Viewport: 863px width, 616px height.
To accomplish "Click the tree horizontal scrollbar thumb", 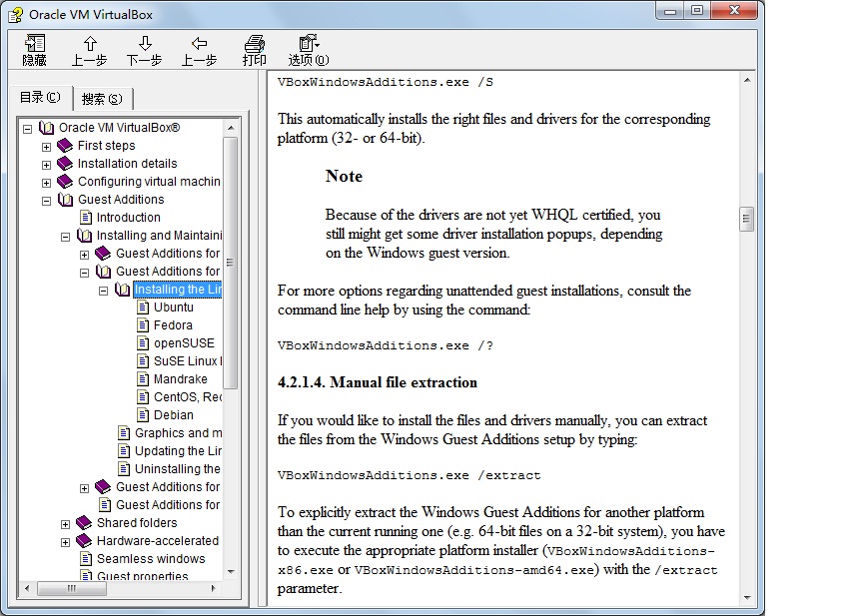I will click(x=72, y=588).
